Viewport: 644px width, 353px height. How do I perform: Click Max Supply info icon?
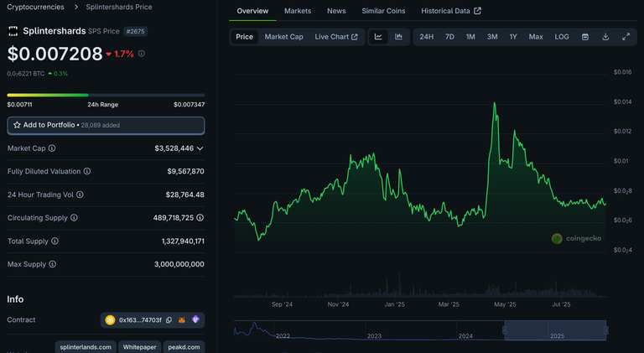tap(53, 264)
